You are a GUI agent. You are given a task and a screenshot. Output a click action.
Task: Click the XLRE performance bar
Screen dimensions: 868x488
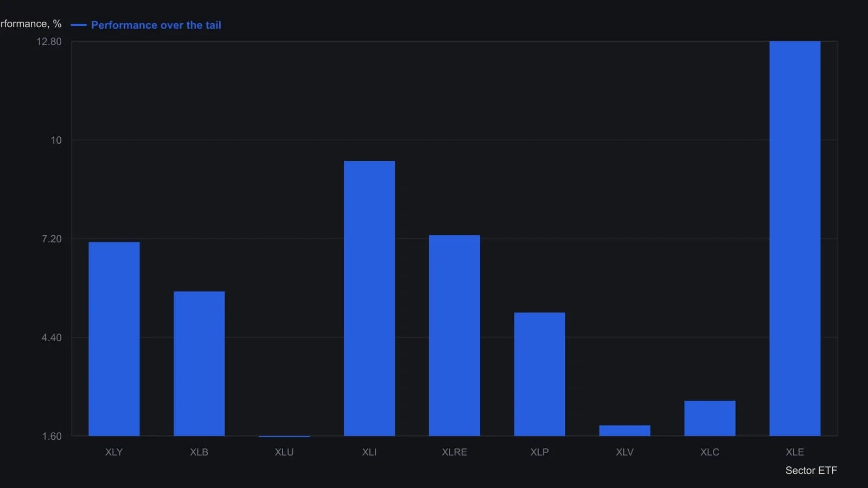point(455,335)
